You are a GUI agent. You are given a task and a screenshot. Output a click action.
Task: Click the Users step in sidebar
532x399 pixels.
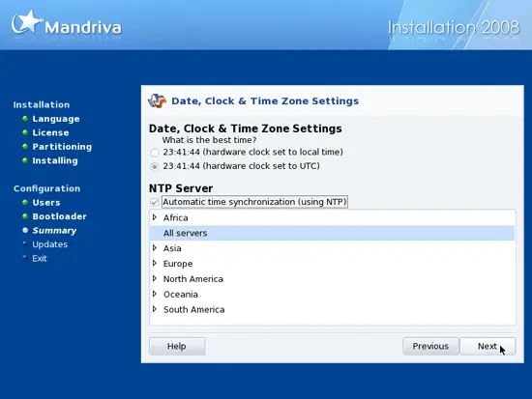46,202
